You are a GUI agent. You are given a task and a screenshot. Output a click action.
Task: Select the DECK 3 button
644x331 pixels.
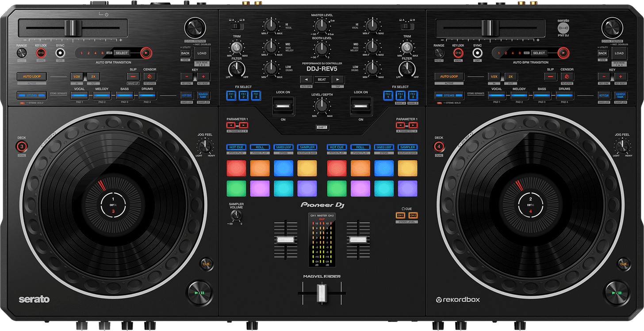pyautogui.click(x=22, y=146)
